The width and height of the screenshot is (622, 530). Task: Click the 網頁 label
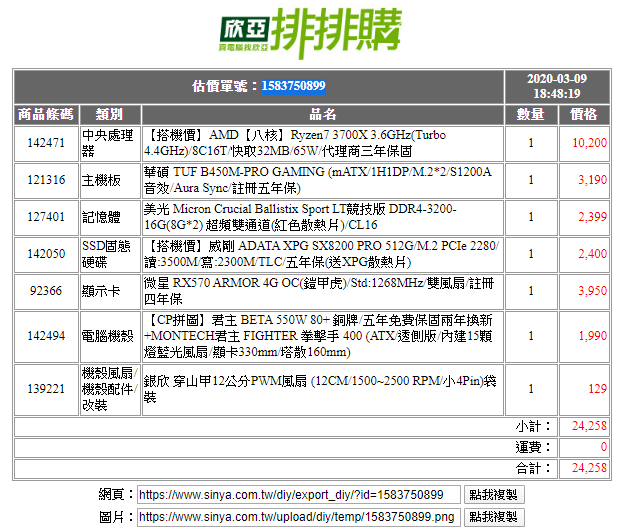point(116,495)
